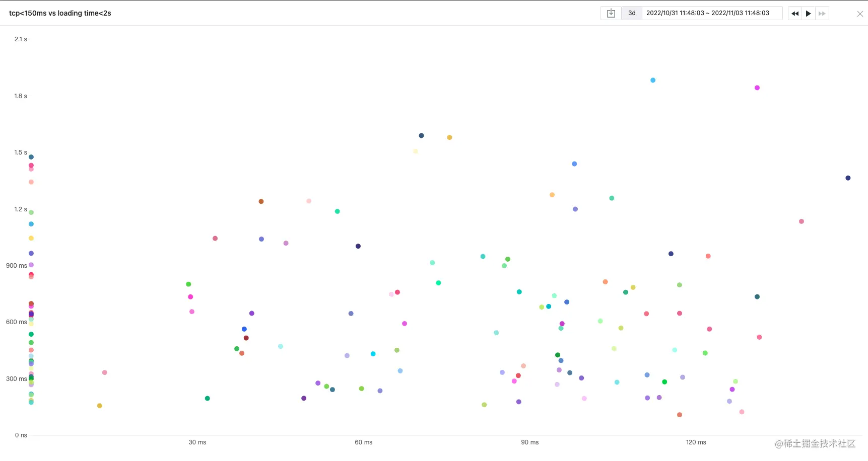Select the lowest red-orange point near 120 ms axis
Image resolution: width=868 pixels, height=461 pixels.
click(x=680, y=415)
